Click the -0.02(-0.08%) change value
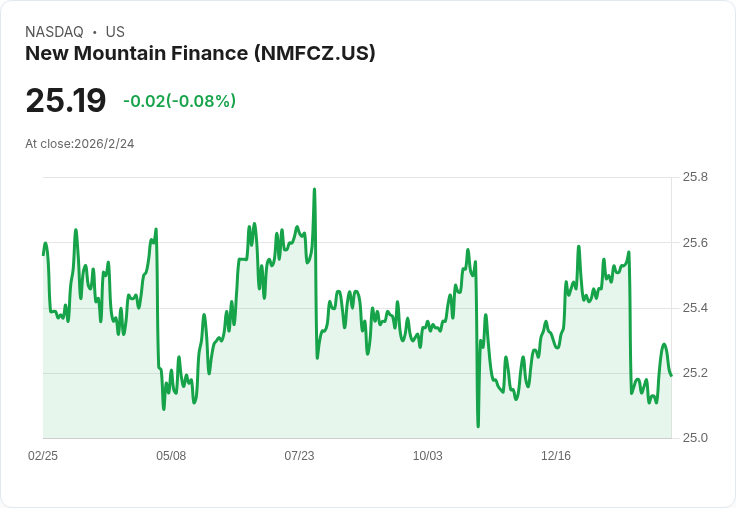The width and height of the screenshot is (736, 508). 179,101
